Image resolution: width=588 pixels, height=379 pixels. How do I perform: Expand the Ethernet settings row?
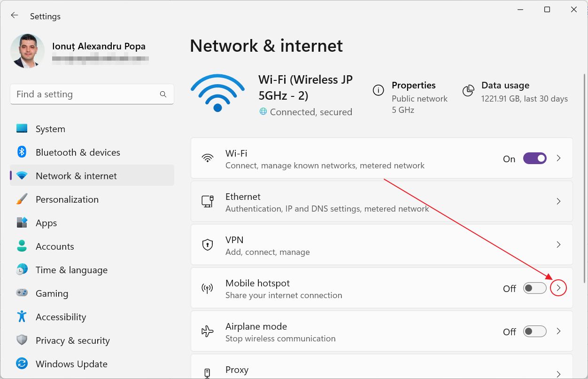(558, 201)
